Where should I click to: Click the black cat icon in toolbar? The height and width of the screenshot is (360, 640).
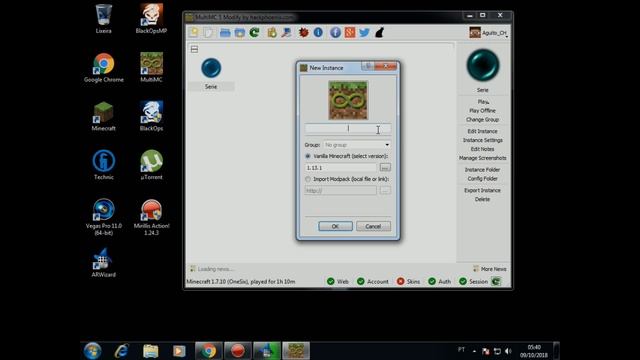[x=379, y=33]
